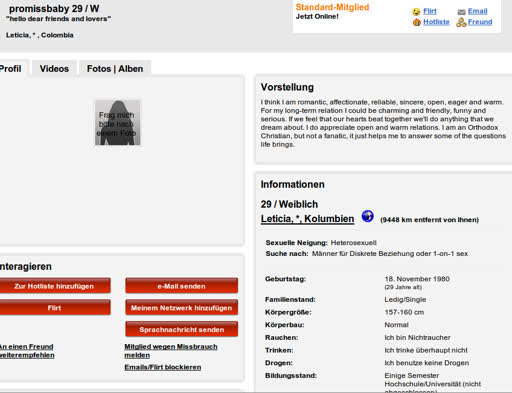512x393 pixels.
Task: Click the red Flirt button
Action: 54,308
